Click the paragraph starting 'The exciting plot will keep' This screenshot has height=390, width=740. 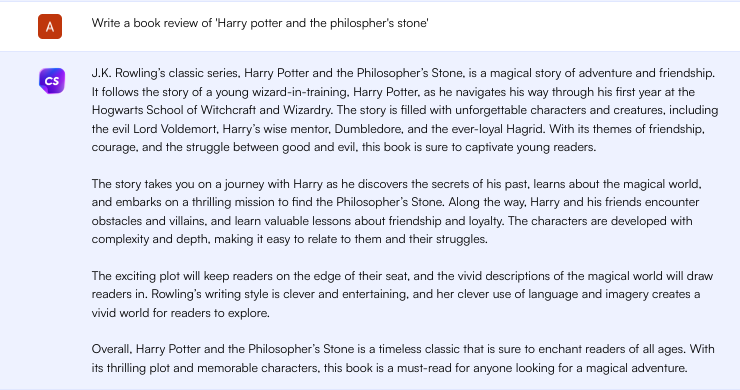tap(402, 294)
